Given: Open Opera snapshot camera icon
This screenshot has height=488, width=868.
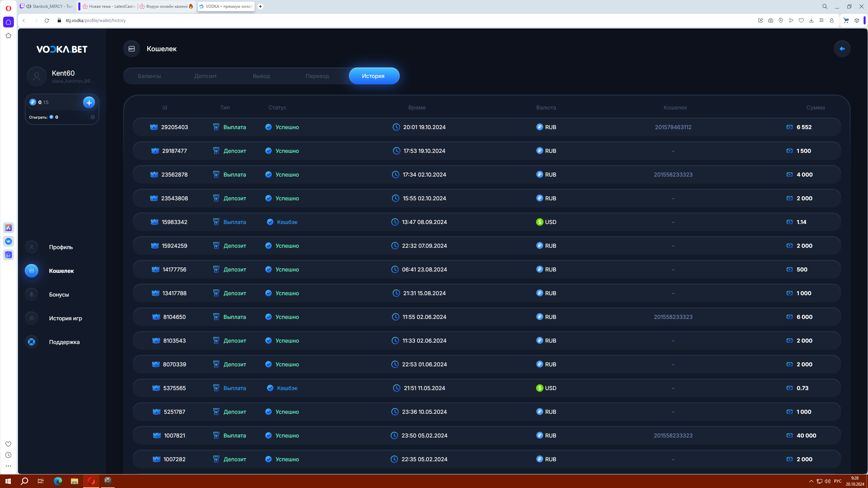Looking at the screenshot, I should click(x=771, y=20).
